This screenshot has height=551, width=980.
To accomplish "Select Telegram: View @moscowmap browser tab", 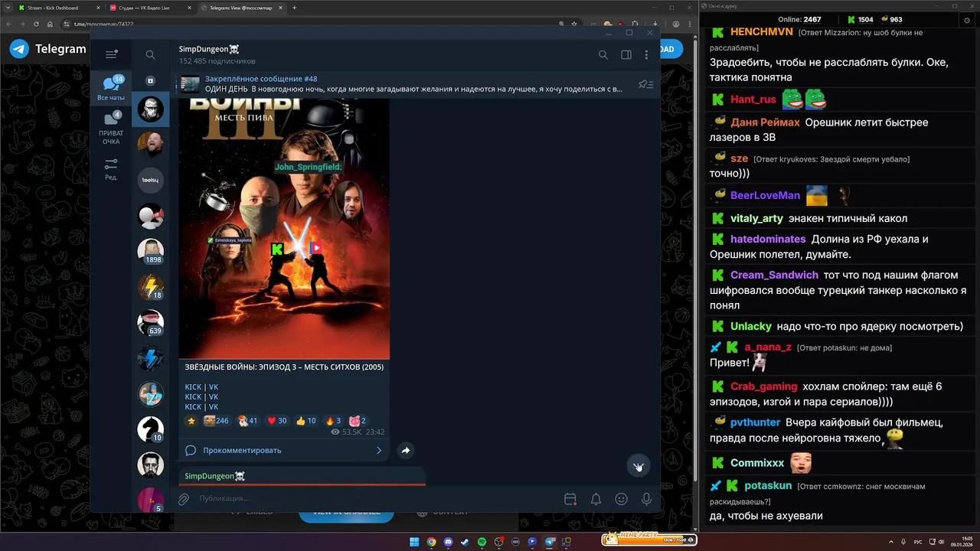I will (241, 8).
